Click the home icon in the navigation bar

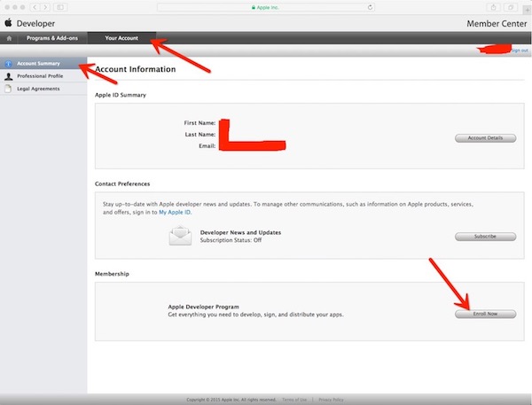click(x=9, y=38)
